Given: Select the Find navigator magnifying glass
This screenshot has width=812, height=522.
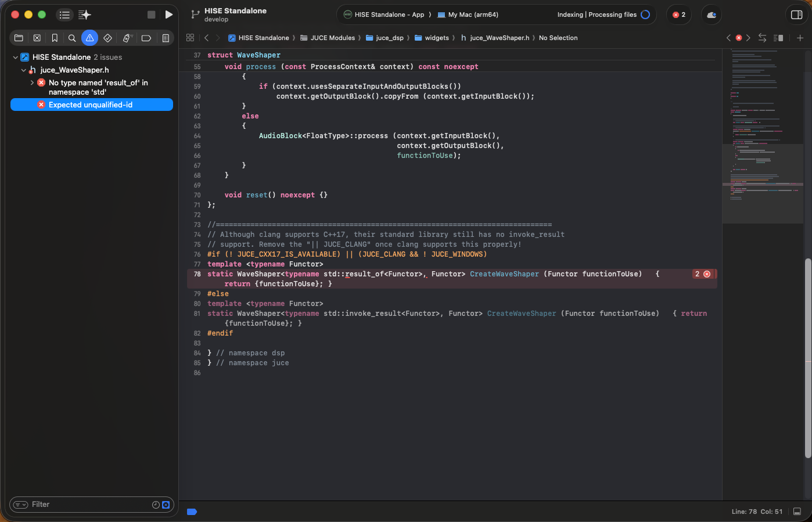Looking at the screenshot, I should (x=71, y=37).
